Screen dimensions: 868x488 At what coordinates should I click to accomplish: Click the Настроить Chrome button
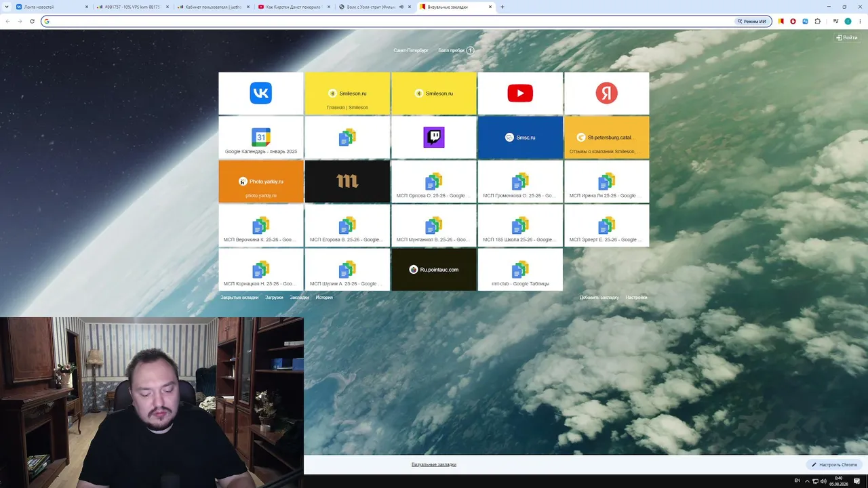[x=834, y=465]
